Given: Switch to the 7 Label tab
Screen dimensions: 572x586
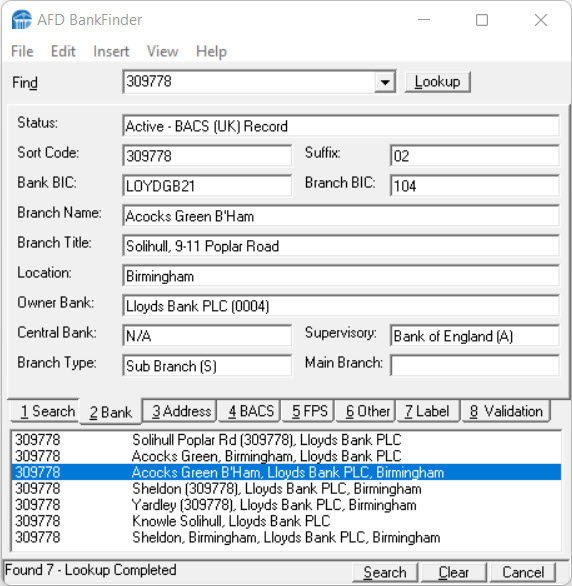Looking at the screenshot, I should (428, 411).
